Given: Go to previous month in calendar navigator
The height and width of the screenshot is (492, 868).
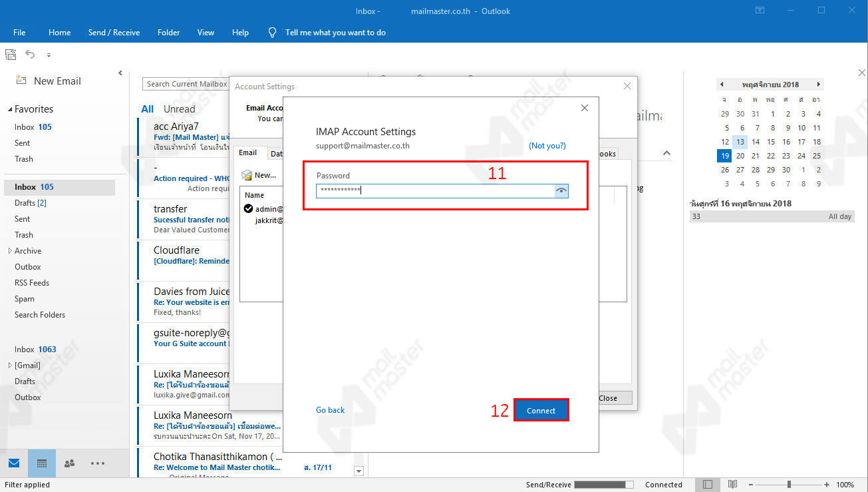Looking at the screenshot, I should click(722, 85).
